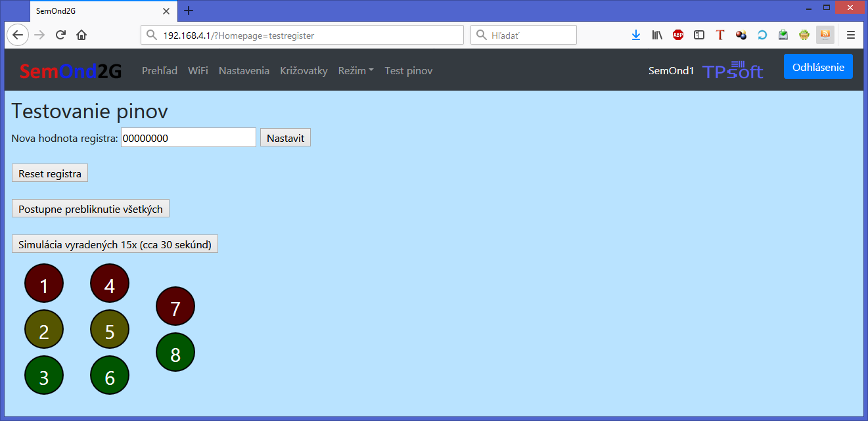The image size is (868, 421).
Task: Open the Firefox library icon
Action: click(657, 35)
